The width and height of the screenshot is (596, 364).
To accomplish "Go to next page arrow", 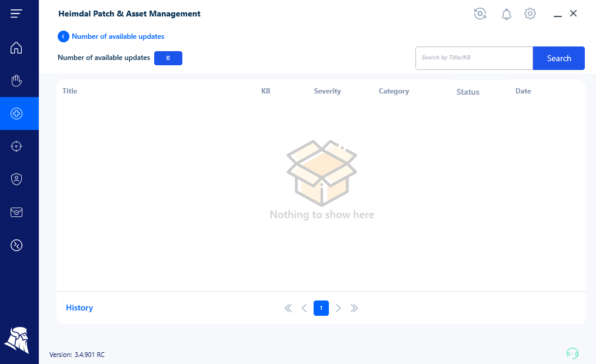I will tap(338, 308).
